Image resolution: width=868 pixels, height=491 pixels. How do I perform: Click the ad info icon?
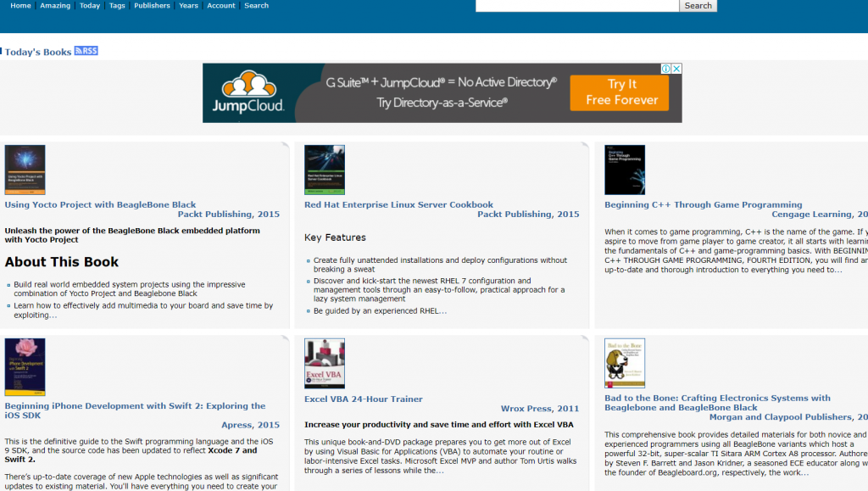coord(666,69)
